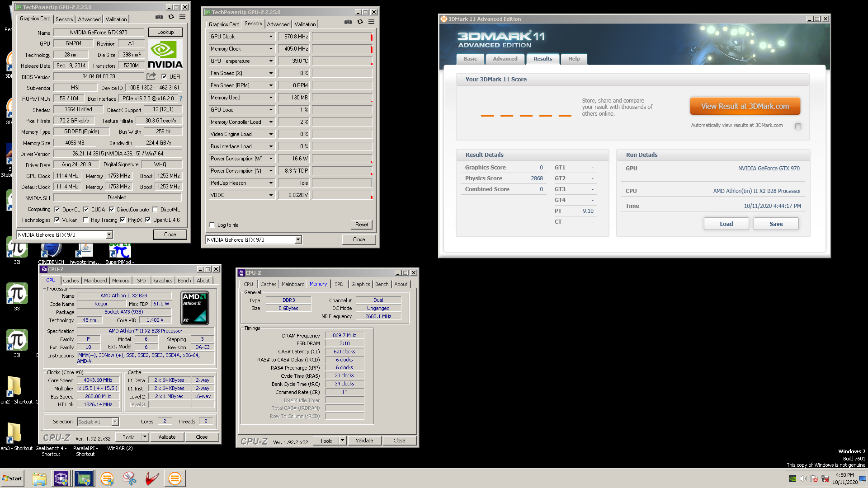Click refresh icon in GPU-Z Sensors window
Screen dimensions: 868x488
click(360, 22)
